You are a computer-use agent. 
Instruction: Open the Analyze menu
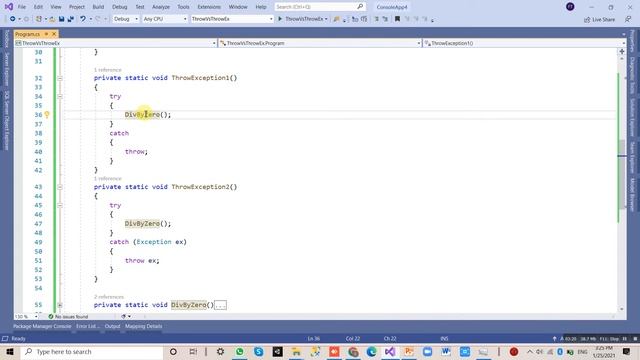(161, 7)
